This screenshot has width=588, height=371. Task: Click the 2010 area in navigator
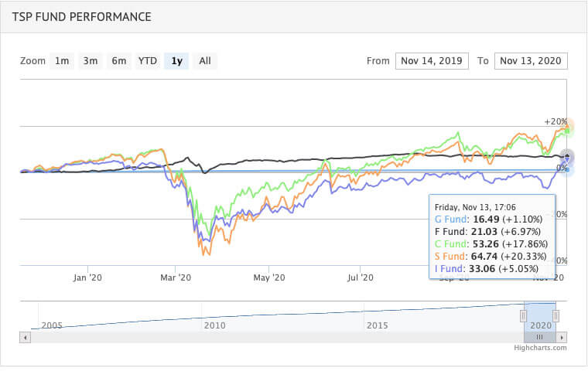click(x=214, y=325)
